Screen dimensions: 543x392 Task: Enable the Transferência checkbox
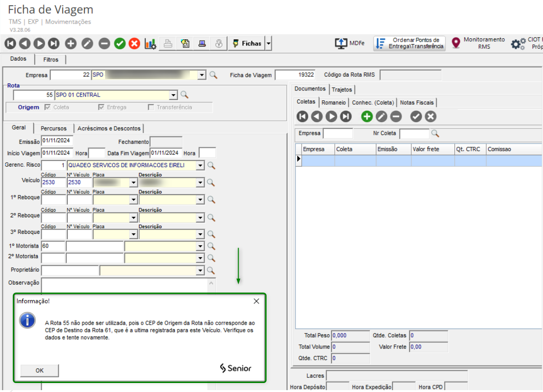click(151, 107)
